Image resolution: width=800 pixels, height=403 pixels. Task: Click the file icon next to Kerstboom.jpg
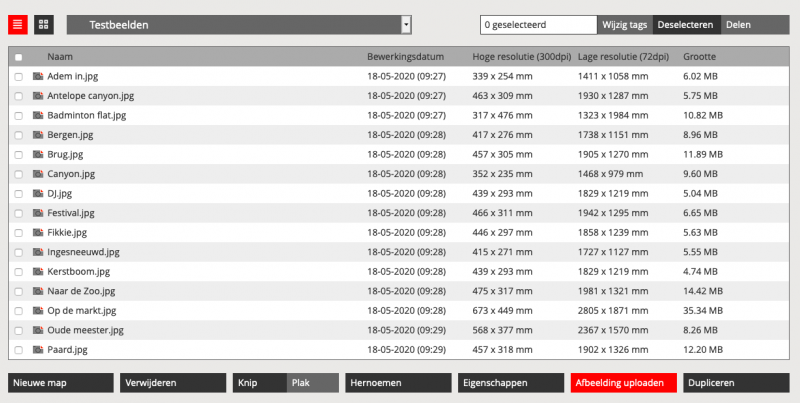[x=38, y=271]
